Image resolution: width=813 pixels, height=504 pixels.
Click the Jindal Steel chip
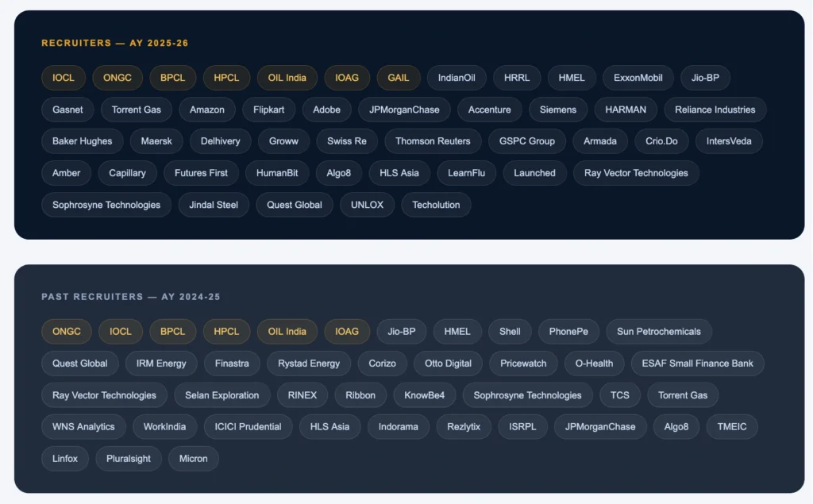(x=214, y=205)
